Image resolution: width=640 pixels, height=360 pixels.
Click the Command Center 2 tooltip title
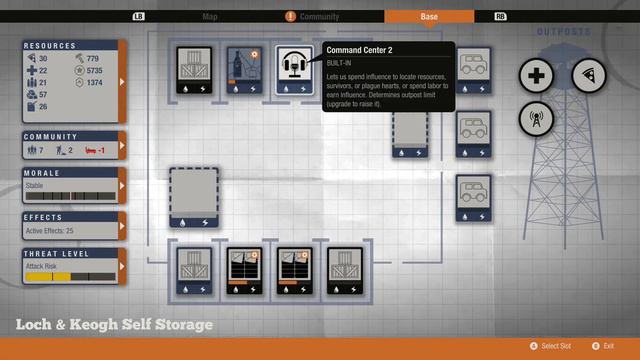[359, 50]
